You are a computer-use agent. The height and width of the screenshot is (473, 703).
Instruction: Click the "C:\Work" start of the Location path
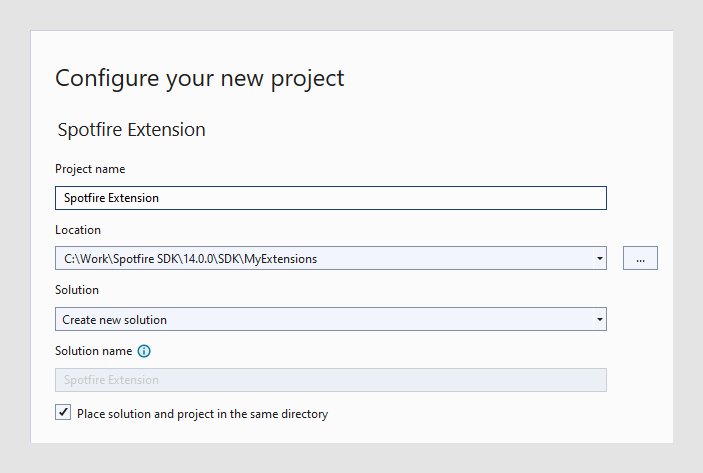click(x=85, y=259)
